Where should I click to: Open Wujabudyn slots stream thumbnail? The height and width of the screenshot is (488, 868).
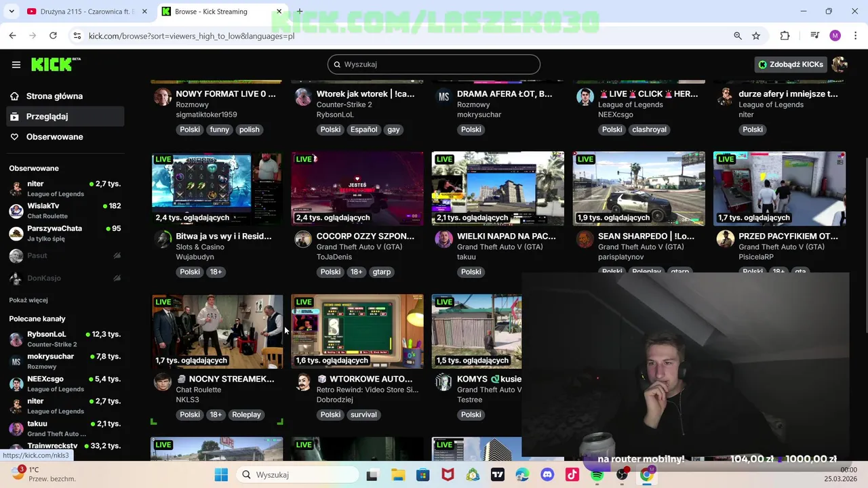pos(217,188)
